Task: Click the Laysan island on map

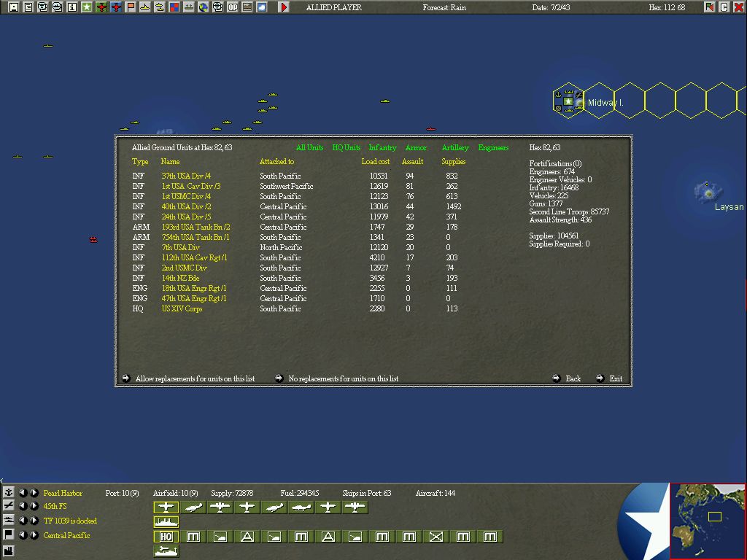Action: coord(708,192)
